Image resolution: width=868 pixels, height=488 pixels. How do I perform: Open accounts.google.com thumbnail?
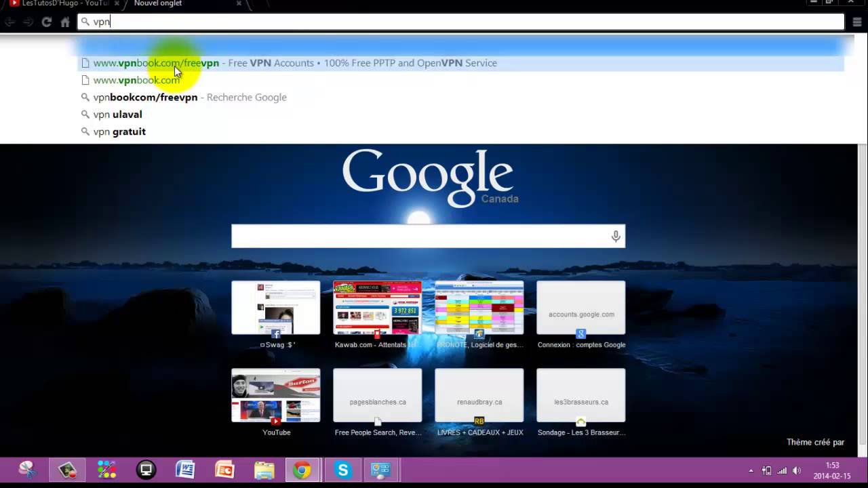pos(581,308)
